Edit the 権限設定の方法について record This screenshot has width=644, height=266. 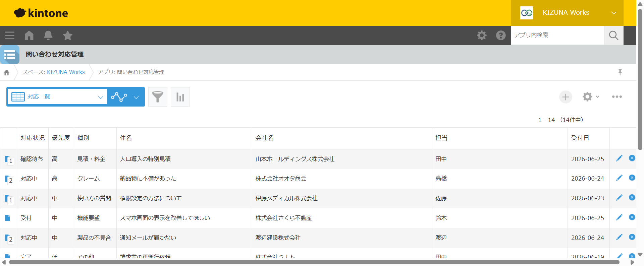[x=619, y=197]
